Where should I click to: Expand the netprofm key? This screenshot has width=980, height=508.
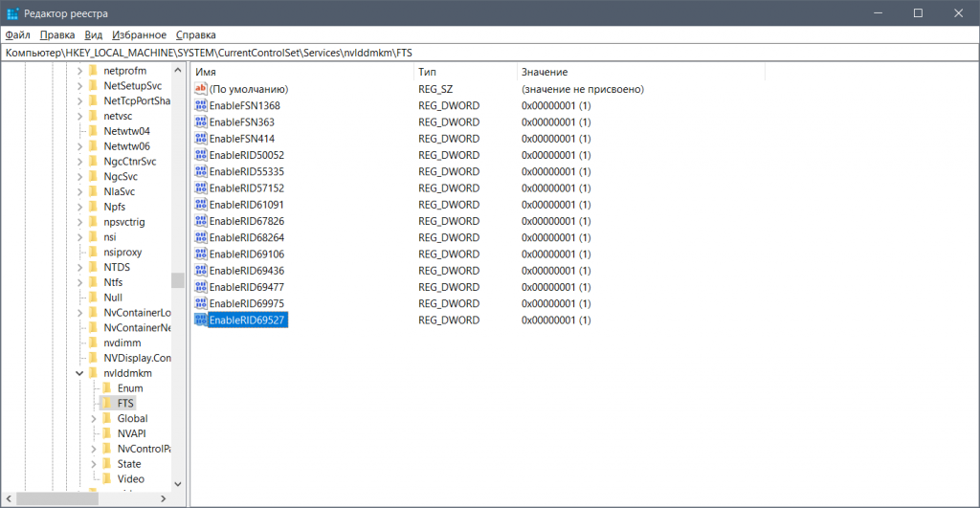tap(79, 71)
